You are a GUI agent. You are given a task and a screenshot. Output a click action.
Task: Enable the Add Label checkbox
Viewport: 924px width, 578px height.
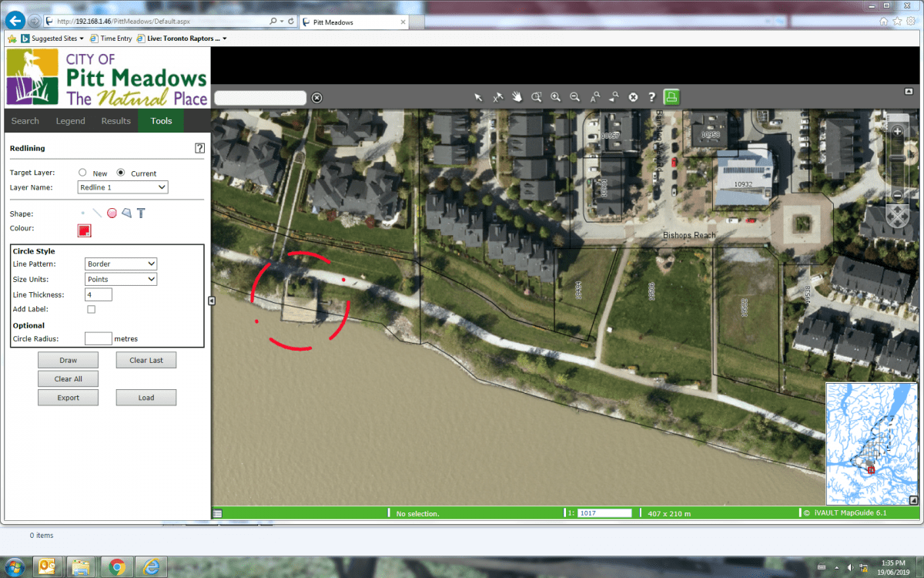91,309
